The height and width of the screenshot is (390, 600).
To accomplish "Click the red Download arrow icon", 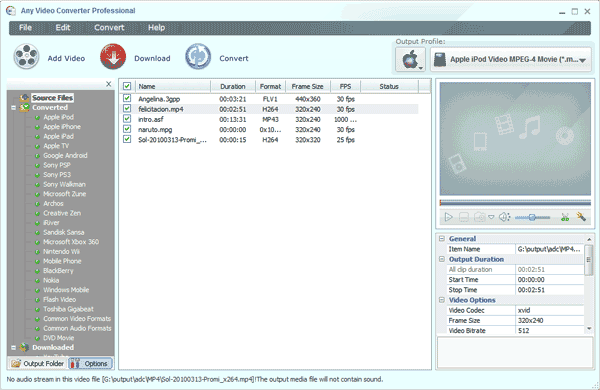I will click(x=113, y=57).
